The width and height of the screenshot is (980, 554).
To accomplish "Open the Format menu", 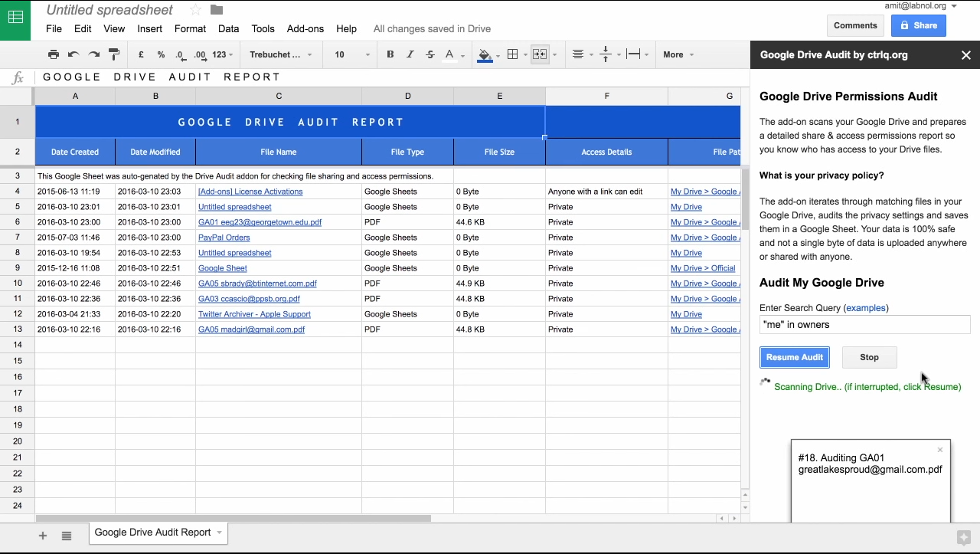I will pos(190,28).
